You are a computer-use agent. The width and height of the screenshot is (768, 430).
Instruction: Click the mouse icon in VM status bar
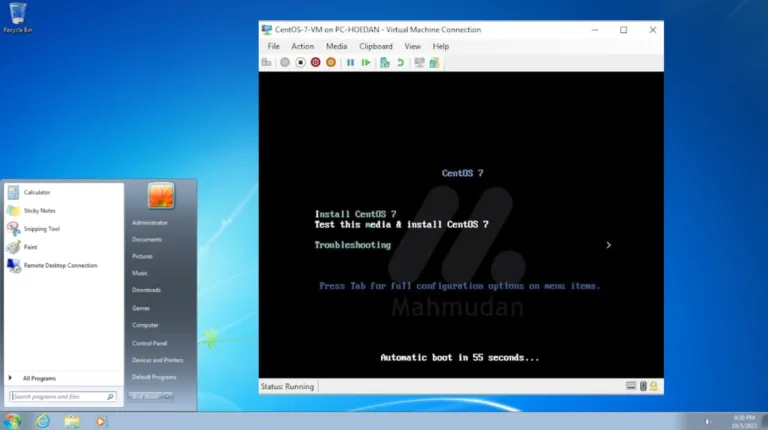643,386
